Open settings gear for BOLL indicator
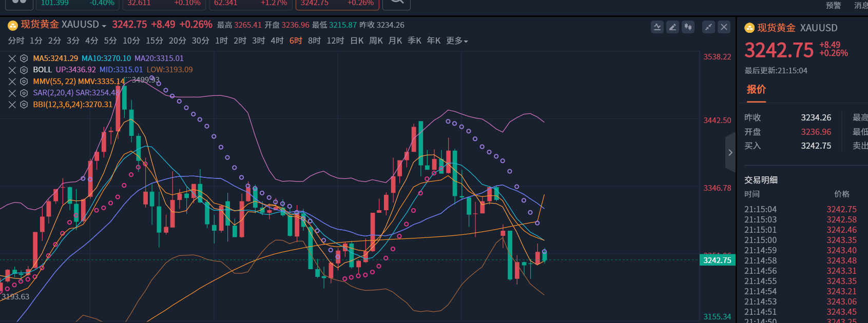Image resolution: width=868 pixels, height=323 pixels. [x=24, y=70]
